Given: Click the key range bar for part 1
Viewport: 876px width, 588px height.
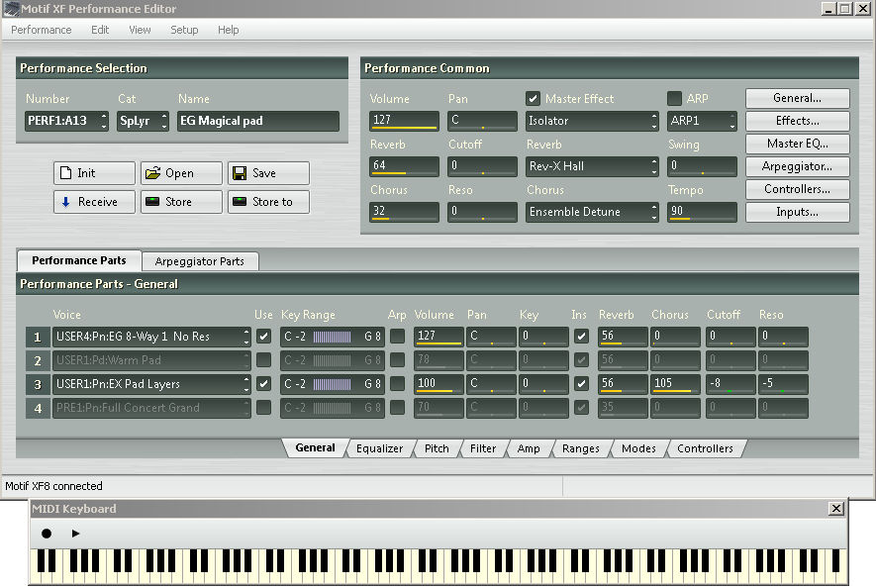Looking at the screenshot, I should [x=332, y=337].
